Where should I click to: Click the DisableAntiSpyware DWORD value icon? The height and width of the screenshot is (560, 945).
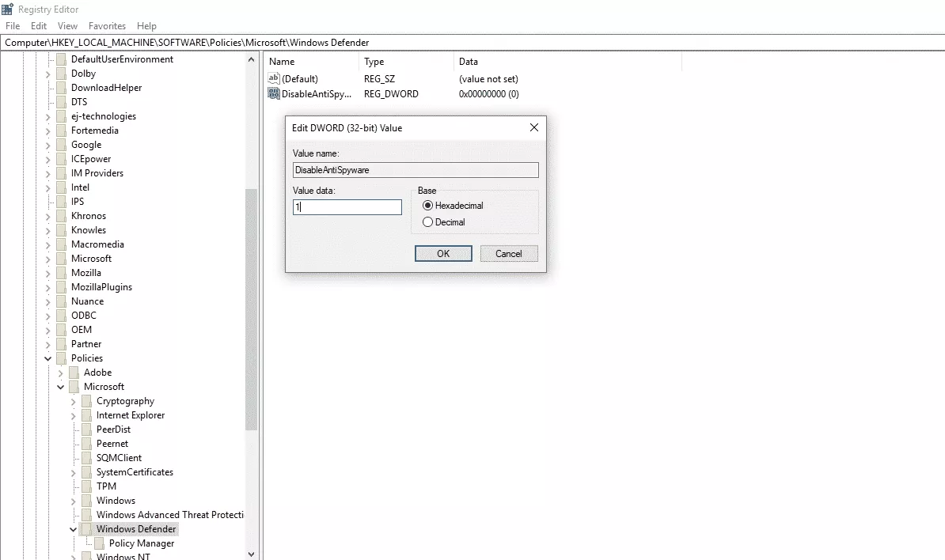coord(275,94)
